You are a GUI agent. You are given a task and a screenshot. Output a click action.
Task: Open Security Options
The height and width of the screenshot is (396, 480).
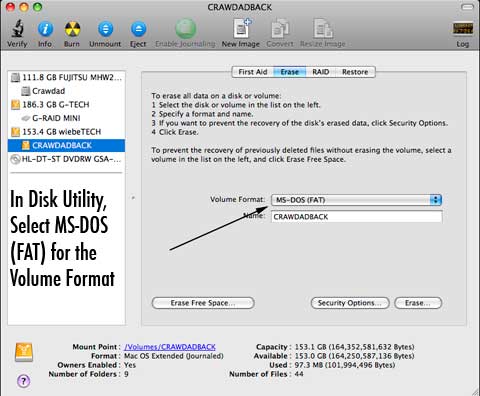(350, 303)
